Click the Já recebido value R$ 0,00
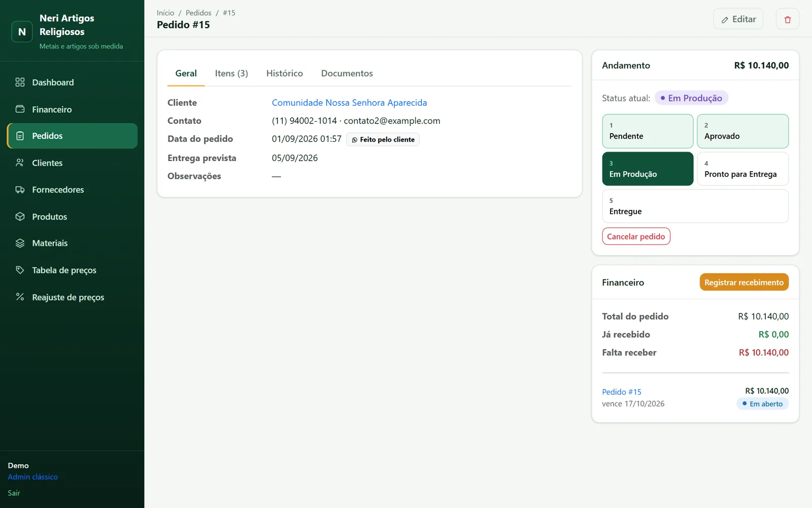 point(773,334)
